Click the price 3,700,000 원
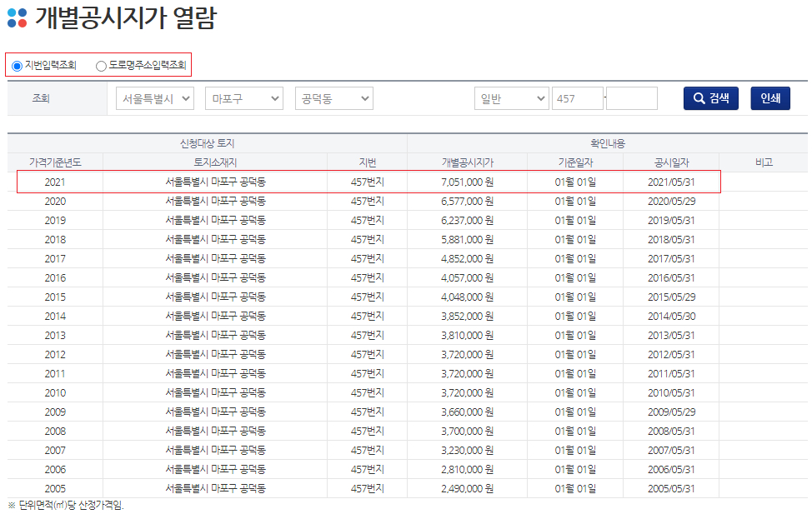This screenshot has height=524, width=812. pos(467,431)
